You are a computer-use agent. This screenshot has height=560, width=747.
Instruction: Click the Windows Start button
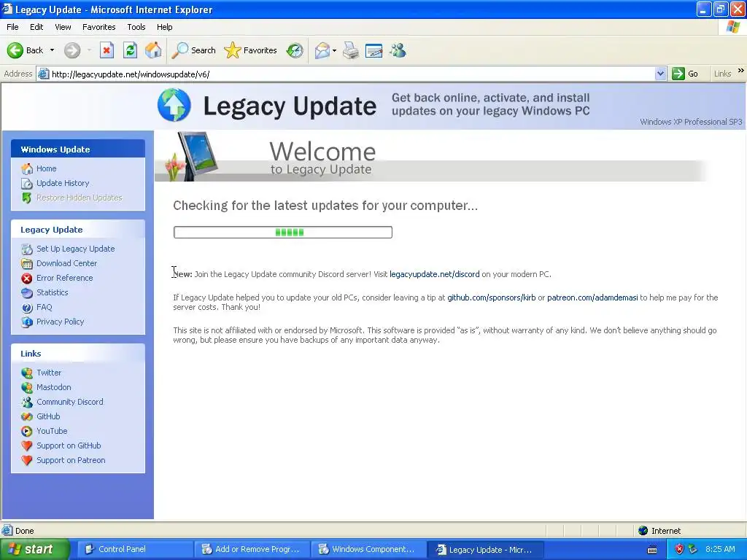[34, 549]
